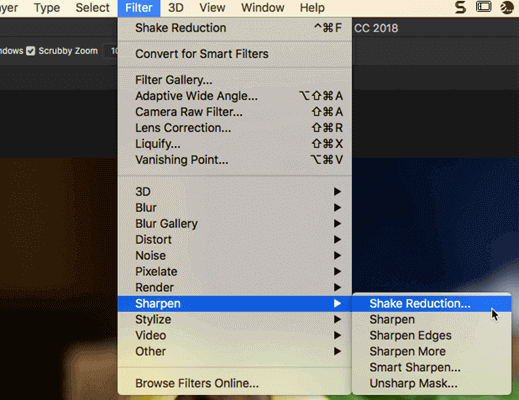519x400 pixels.
Task: Expand the Render submenu
Action: point(235,288)
